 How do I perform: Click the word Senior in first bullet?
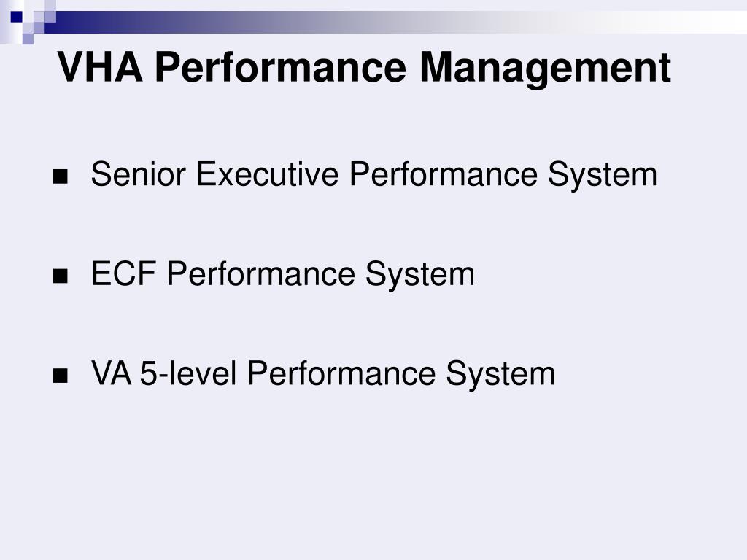(138, 174)
